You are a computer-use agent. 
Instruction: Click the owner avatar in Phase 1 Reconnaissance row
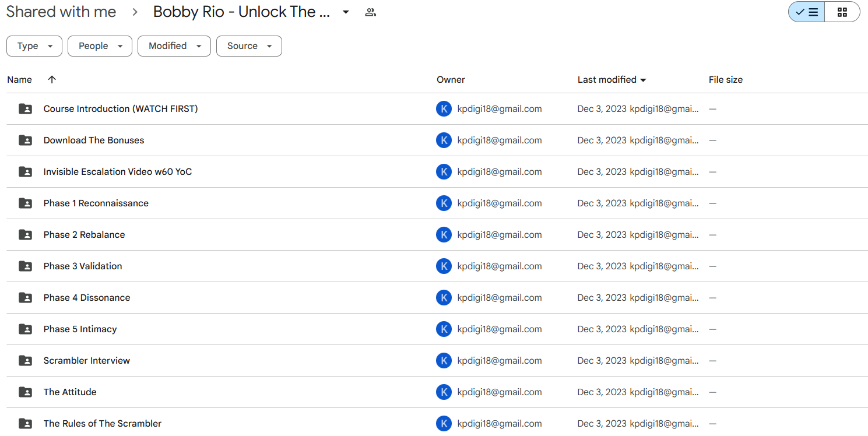click(x=444, y=203)
